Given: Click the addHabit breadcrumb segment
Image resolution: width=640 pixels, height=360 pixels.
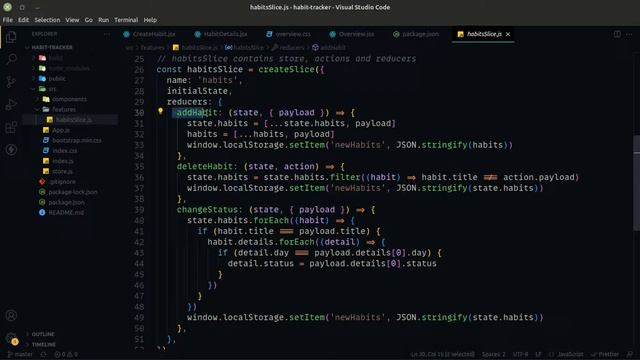Looking at the screenshot, I should [329, 48].
